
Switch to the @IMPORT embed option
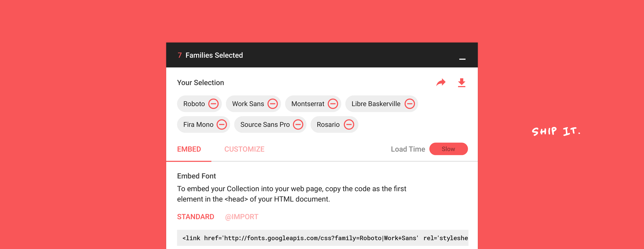pos(242,217)
